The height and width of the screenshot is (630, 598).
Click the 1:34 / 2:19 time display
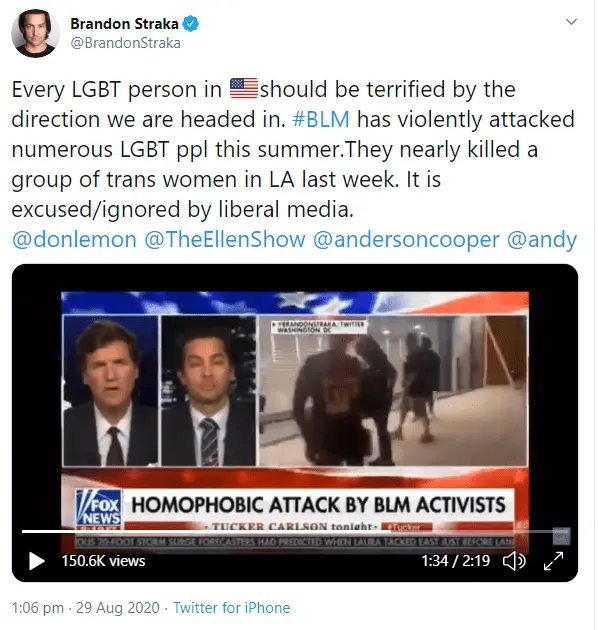456,561
